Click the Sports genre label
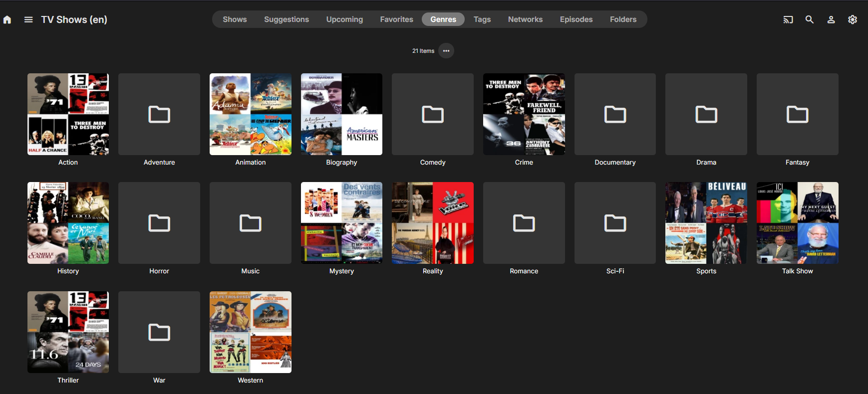868x394 pixels. click(706, 271)
